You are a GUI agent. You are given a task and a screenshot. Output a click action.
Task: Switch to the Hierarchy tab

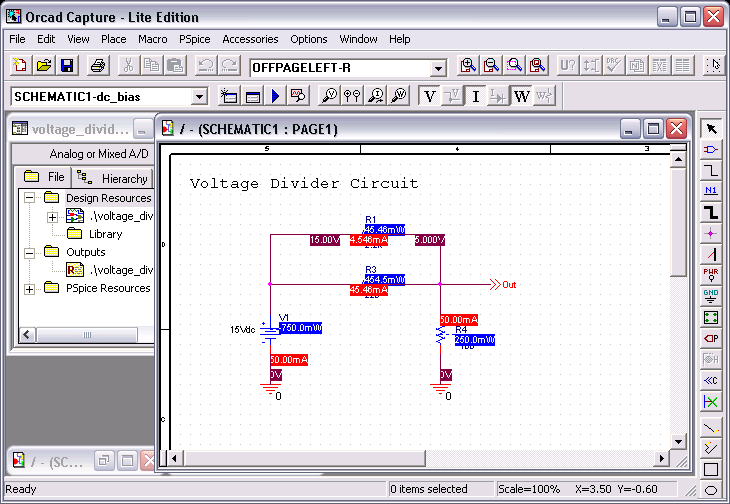(x=113, y=178)
